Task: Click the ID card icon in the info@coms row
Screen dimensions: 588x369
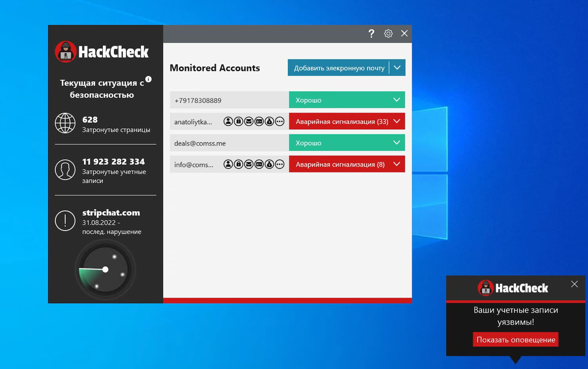Action: click(x=259, y=164)
